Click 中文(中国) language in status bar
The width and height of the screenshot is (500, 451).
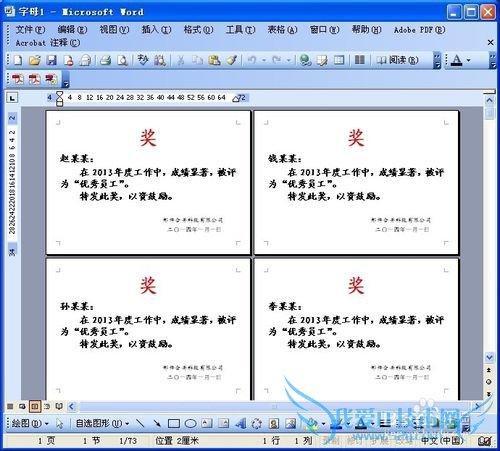442,441
